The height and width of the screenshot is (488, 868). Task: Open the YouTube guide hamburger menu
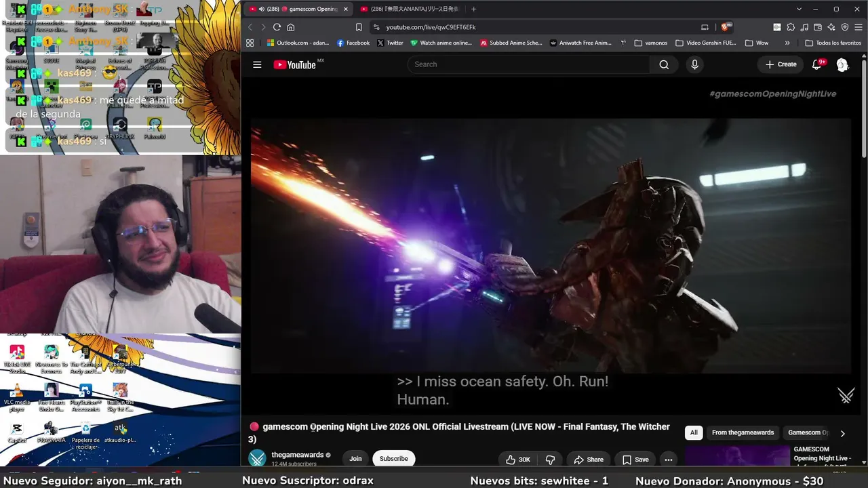[x=257, y=64]
